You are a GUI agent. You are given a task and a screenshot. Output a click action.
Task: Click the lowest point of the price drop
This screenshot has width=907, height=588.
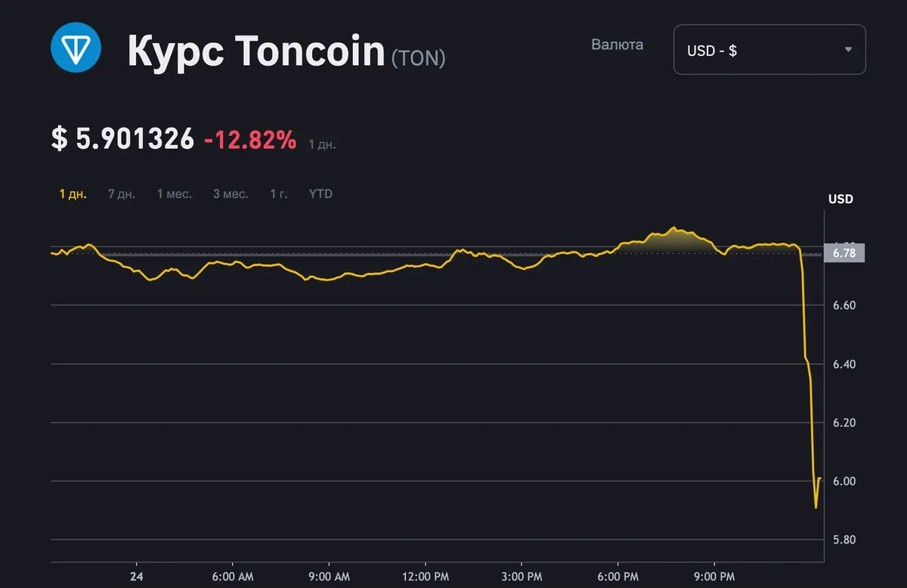(x=816, y=507)
